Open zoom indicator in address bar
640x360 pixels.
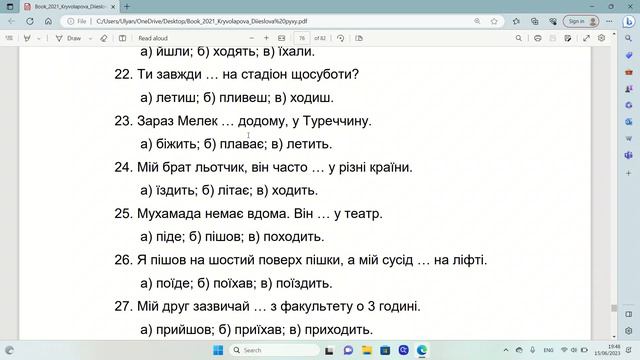click(x=477, y=21)
